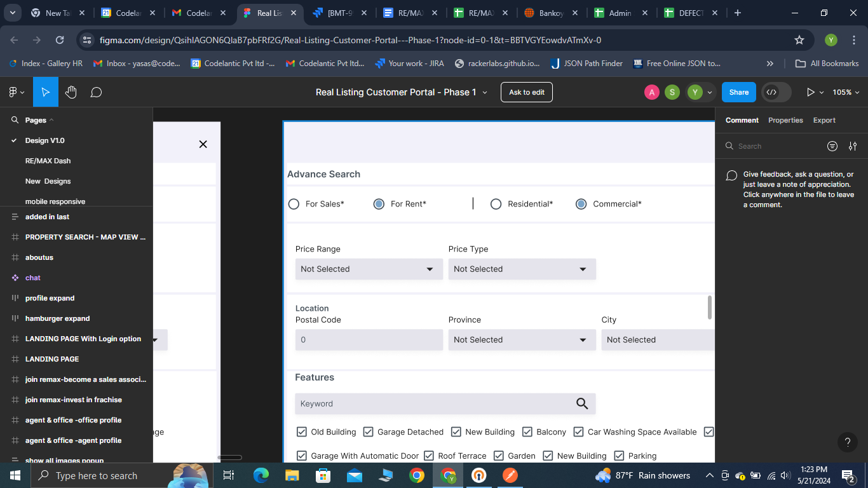Open File Explorer from taskbar

click(292, 475)
